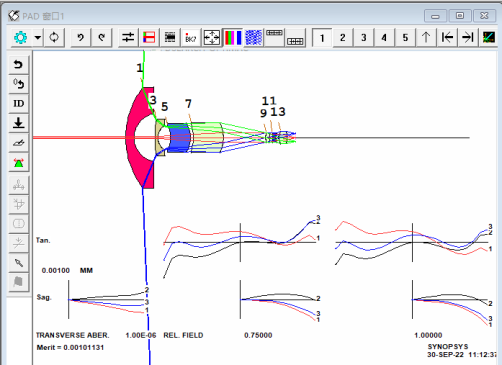Click the grayed rounded-lens icon in the sidebar
Screen dimensions: 502x365
[x=19, y=223]
